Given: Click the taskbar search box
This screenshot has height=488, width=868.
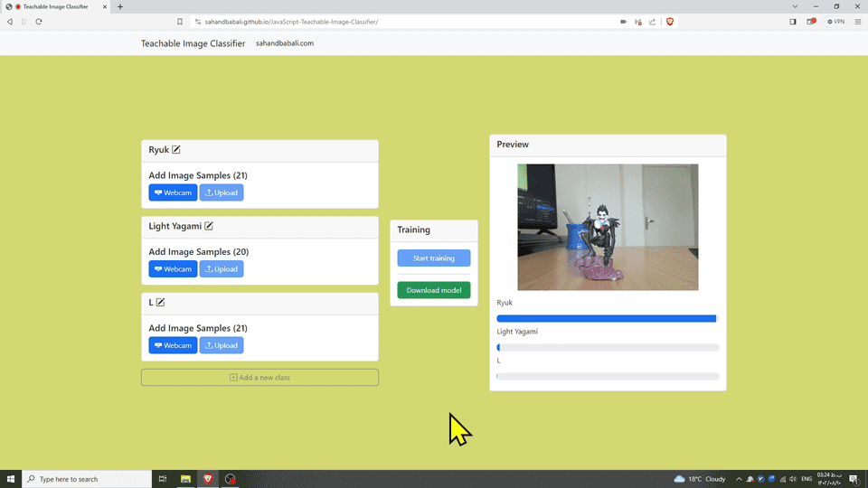Looking at the screenshot, I should tap(87, 479).
